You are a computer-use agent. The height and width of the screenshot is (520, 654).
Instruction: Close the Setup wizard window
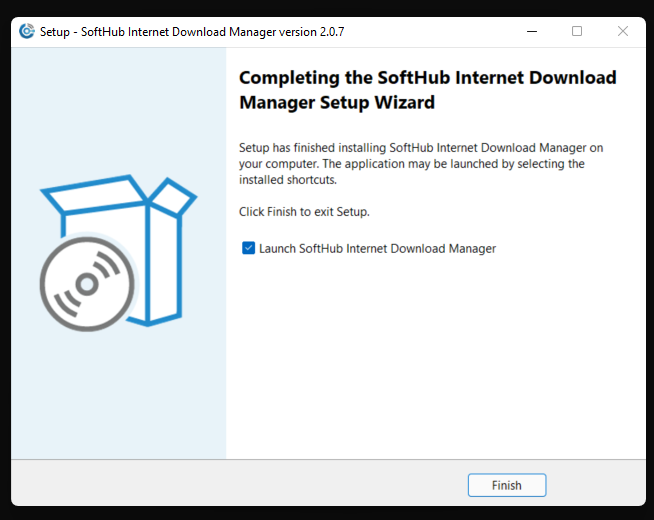pyautogui.click(x=623, y=31)
